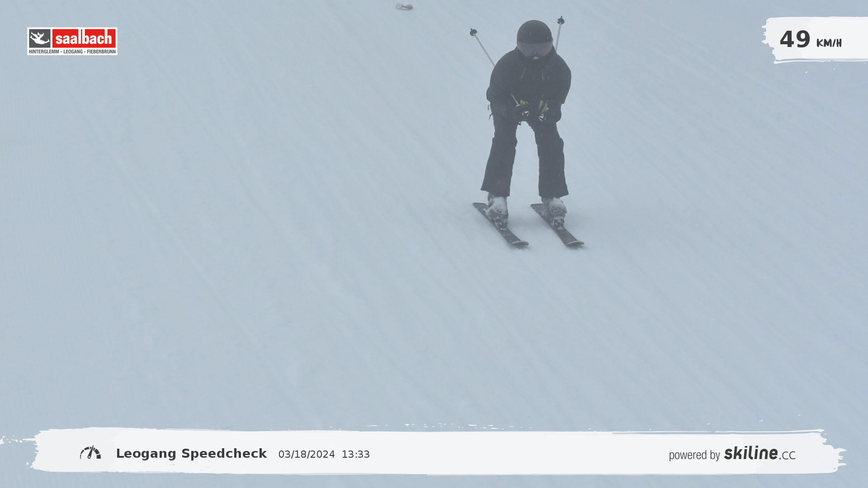The height and width of the screenshot is (488, 868).
Task: Click the skier emblem in Saalbach logo
Action: pyautogui.click(x=40, y=38)
